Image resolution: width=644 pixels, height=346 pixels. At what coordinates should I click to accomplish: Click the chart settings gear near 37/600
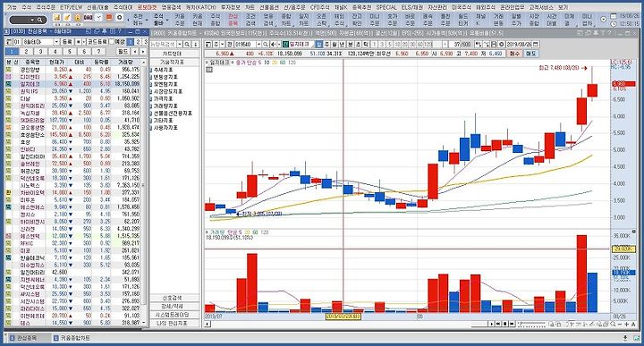(502, 44)
